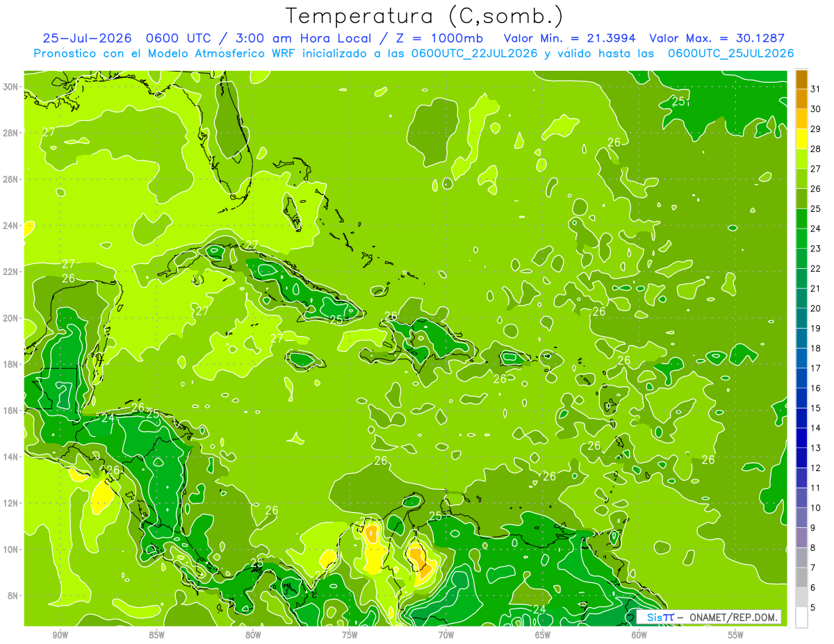Image resolution: width=834 pixels, height=644 pixels.
Task: Click color scale label "10"
Action: 815,508
